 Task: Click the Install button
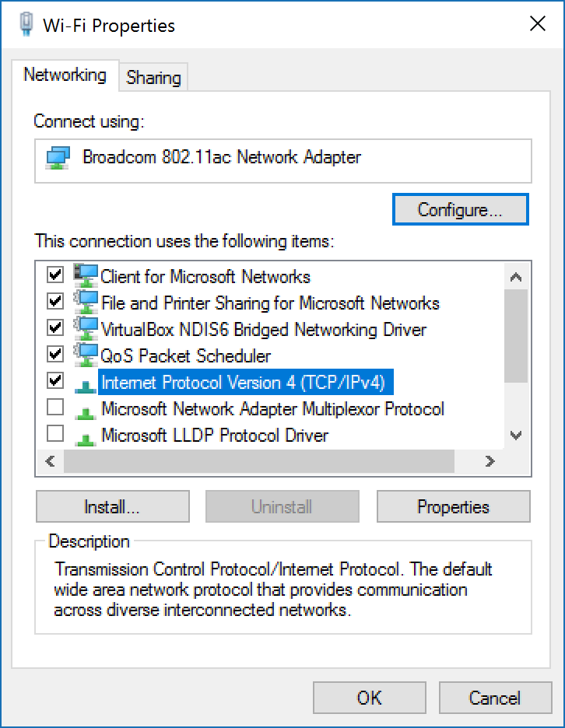[x=112, y=506]
